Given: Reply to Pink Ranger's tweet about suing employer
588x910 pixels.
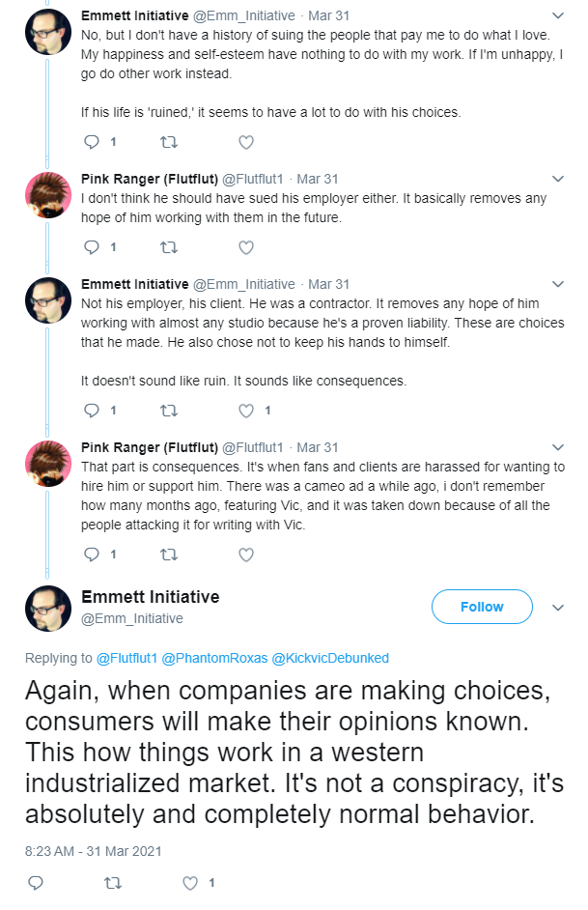Looking at the screenshot, I should pyautogui.click(x=92, y=247).
